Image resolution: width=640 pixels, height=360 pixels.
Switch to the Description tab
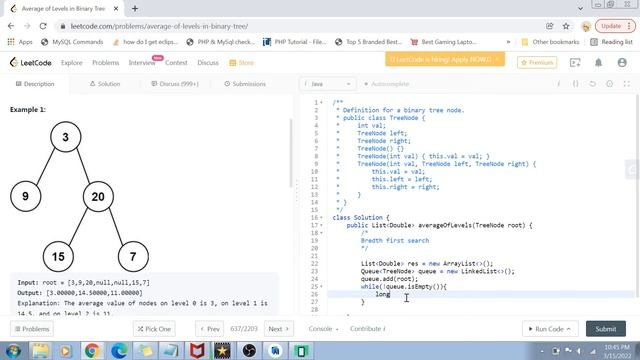coord(35,84)
